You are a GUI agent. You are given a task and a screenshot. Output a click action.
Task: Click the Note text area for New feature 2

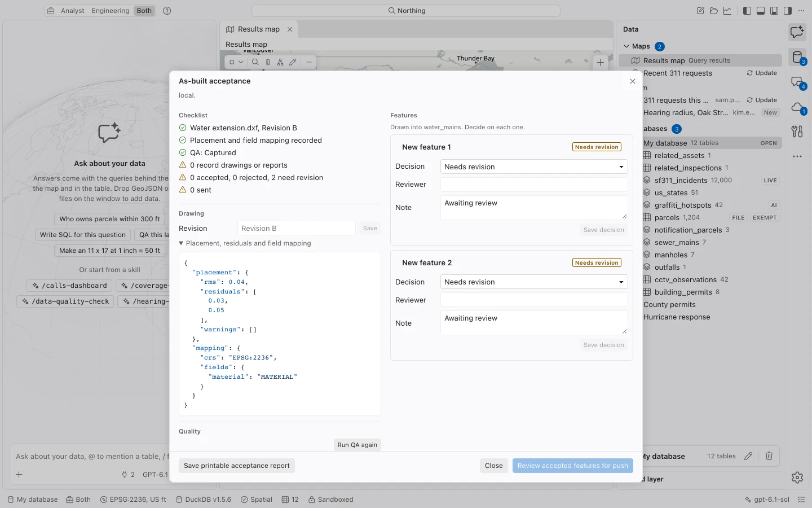click(x=534, y=323)
